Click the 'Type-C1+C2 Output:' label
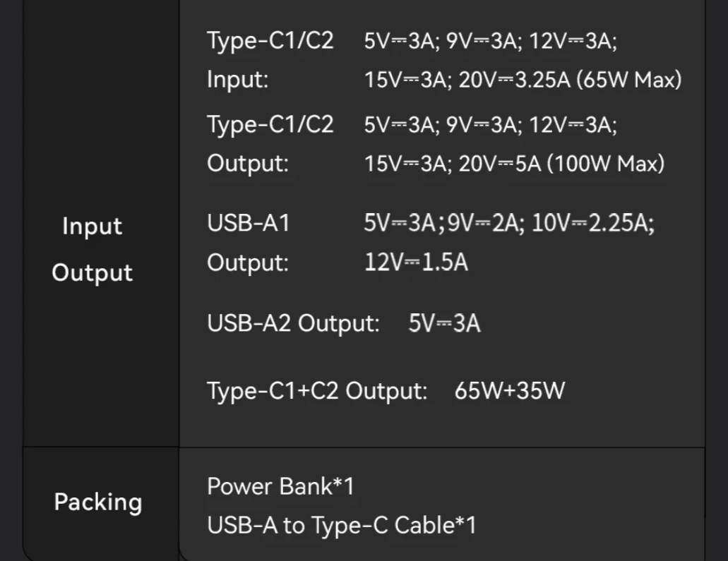Viewport: 728px width, 561px height. point(317,391)
